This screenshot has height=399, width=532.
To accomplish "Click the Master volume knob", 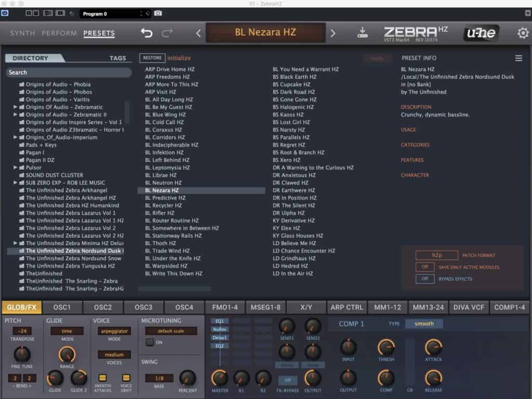I will (x=220, y=378).
